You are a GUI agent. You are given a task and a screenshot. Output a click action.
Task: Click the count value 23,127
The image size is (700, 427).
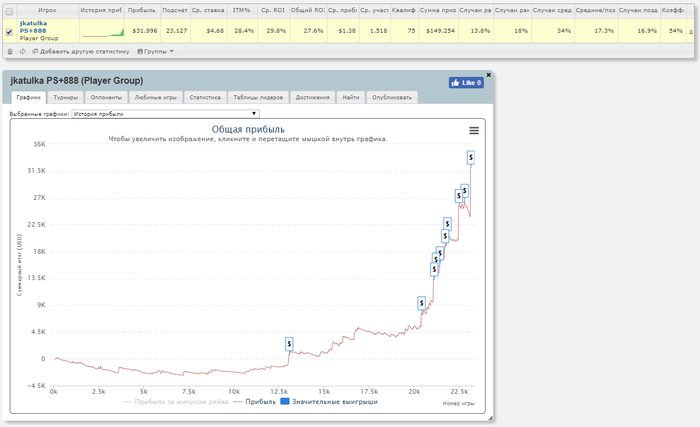tap(176, 31)
